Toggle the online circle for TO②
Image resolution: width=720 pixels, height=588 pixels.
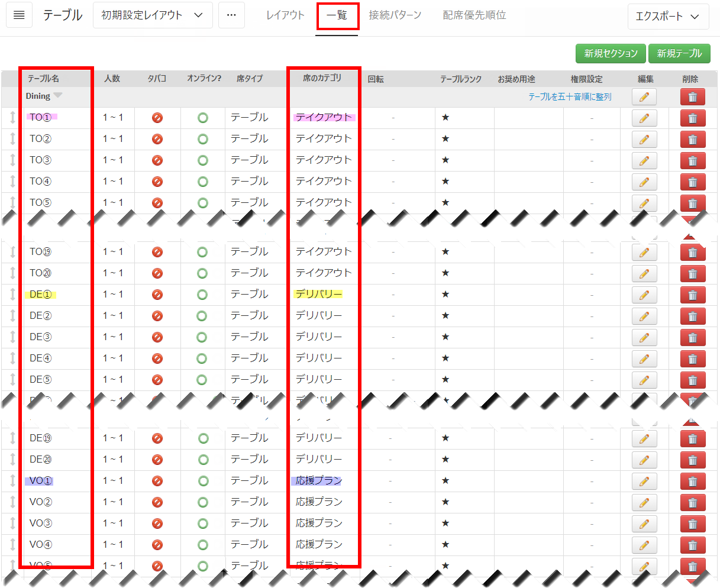tap(202, 139)
